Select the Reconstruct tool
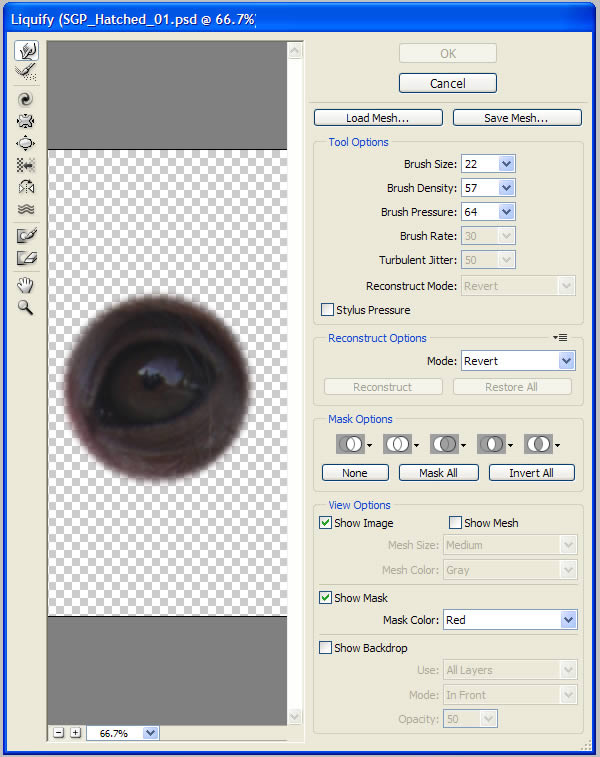 (26, 72)
